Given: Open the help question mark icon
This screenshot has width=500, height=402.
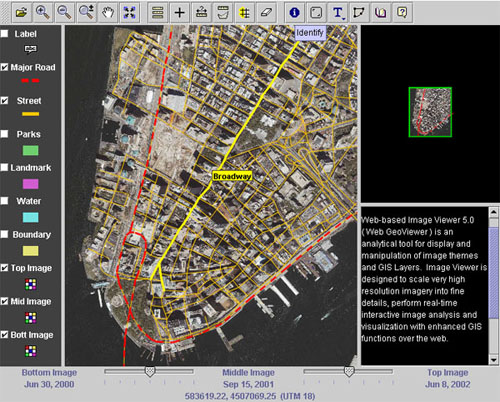Looking at the screenshot, I should (402, 13).
